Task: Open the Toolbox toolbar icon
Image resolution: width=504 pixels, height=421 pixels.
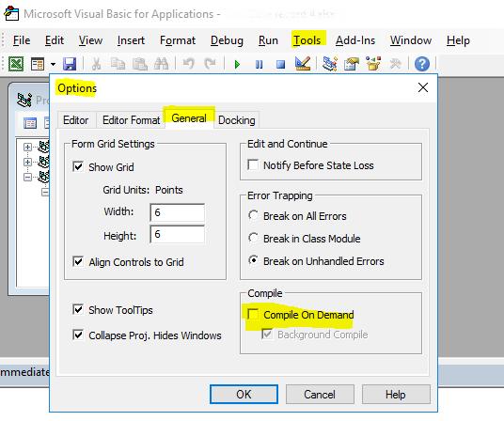Action: click(395, 64)
